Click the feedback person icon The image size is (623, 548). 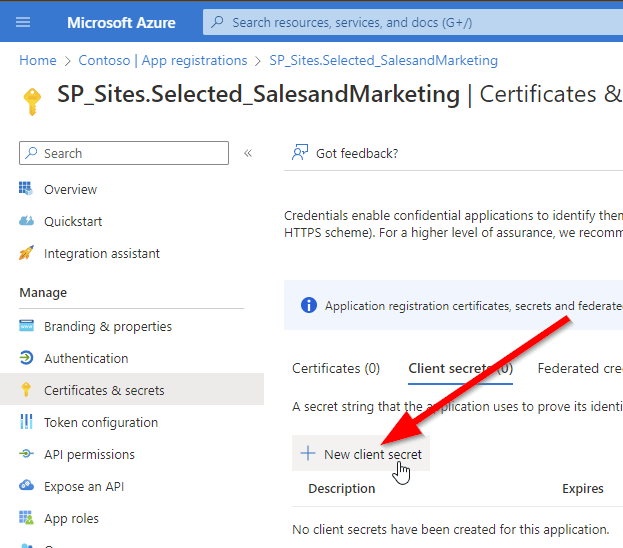point(300,153)
